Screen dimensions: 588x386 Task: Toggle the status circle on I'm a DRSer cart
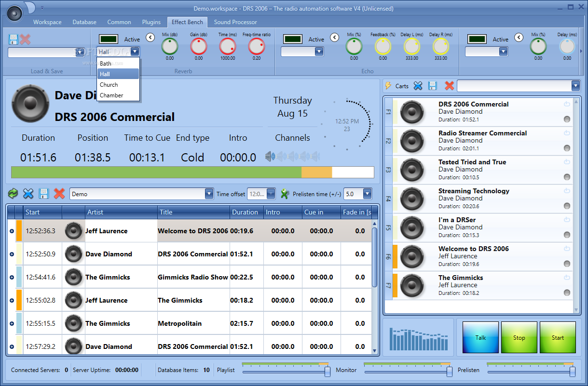click(567, 235)
